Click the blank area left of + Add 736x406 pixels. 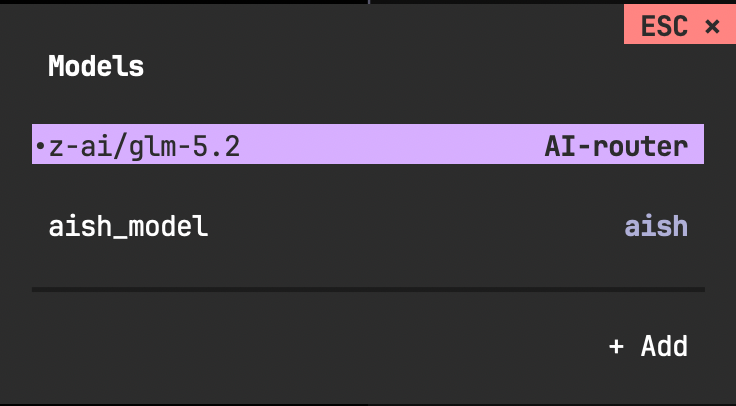[319, 347]
